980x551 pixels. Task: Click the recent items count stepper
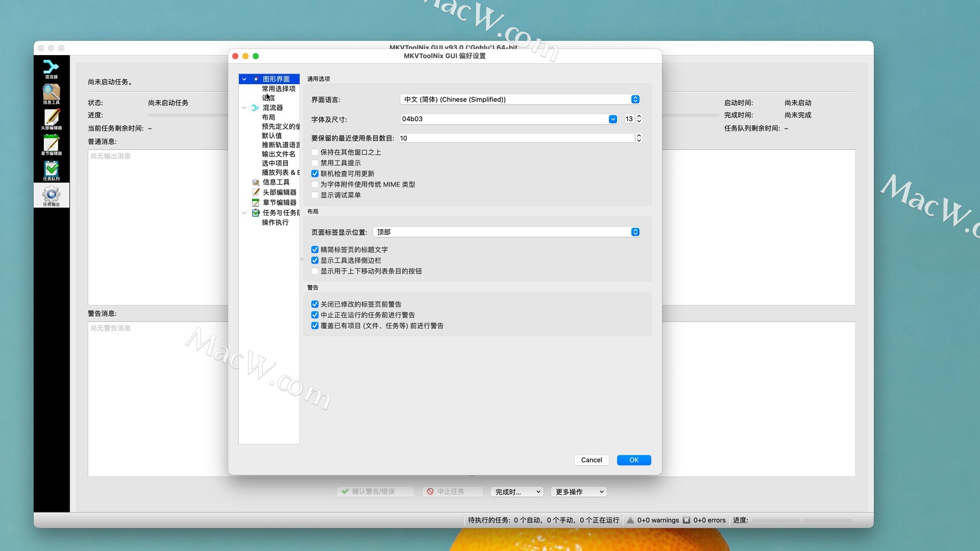(x=639, y=138)
